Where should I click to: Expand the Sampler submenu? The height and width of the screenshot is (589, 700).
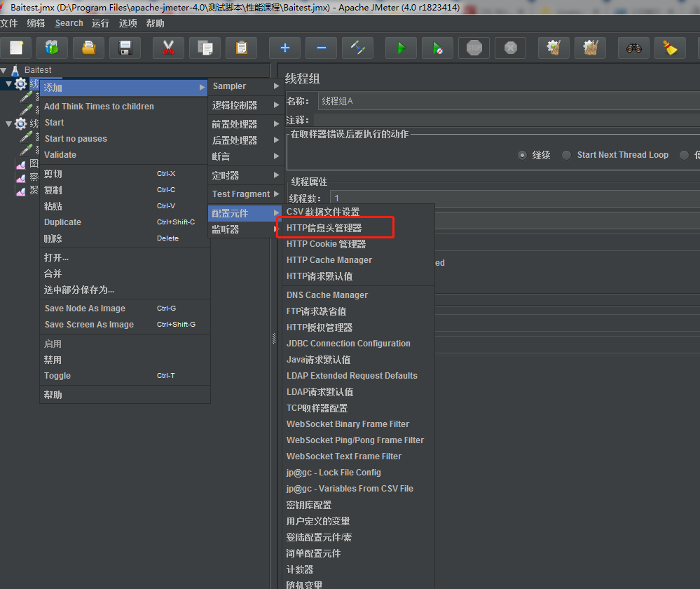click(245, 86)
